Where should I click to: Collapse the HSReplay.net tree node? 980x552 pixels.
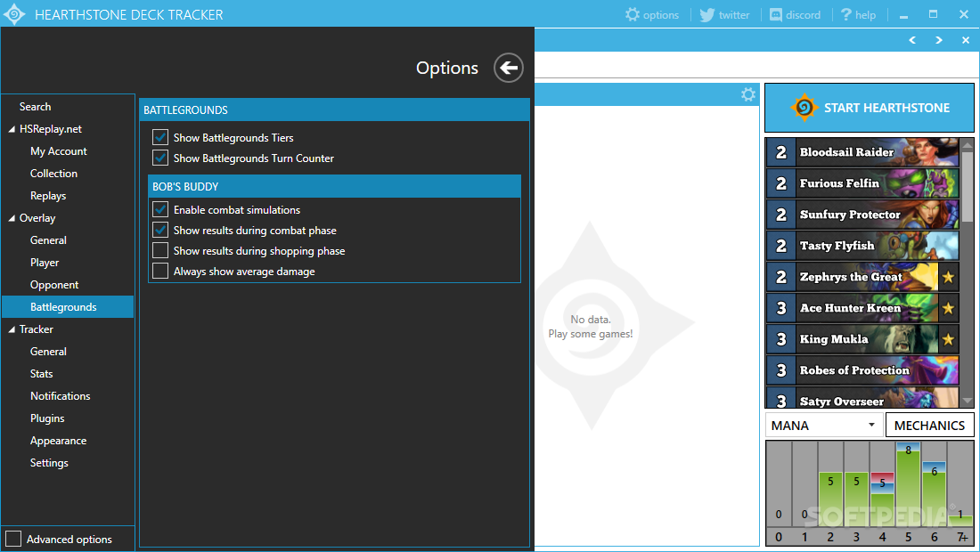click(x=12, y=129)
